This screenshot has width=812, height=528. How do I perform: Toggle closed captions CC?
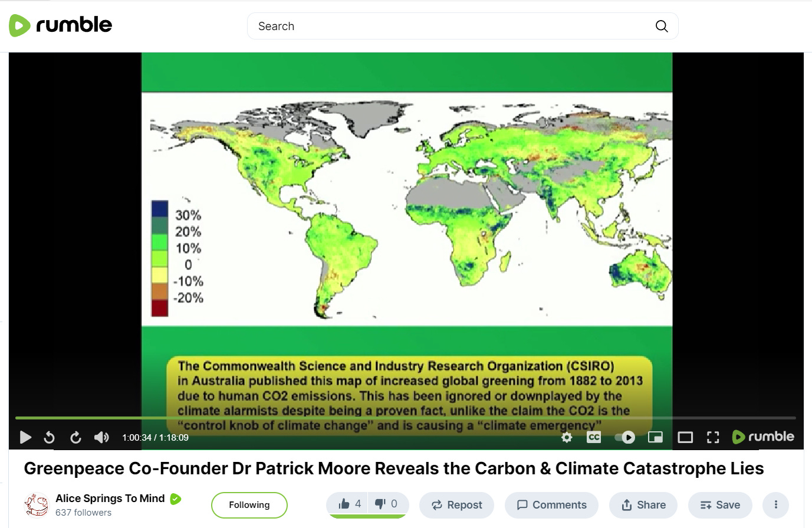[x=594, y=437]
